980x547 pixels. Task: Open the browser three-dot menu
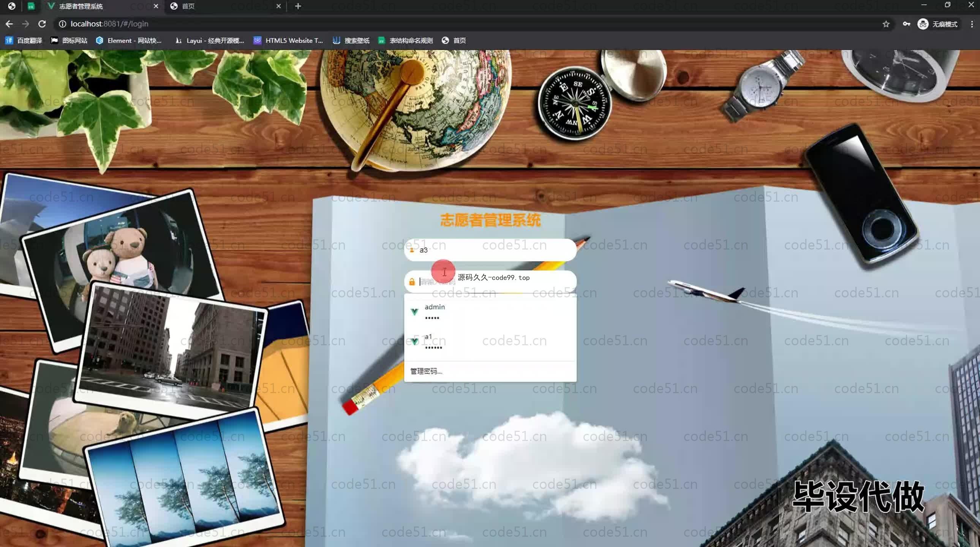[972, 24]
